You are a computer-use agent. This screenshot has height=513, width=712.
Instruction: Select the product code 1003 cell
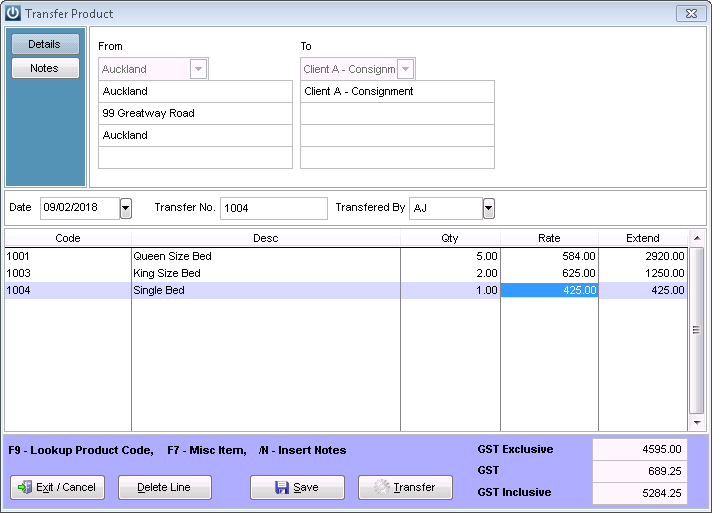68,273
